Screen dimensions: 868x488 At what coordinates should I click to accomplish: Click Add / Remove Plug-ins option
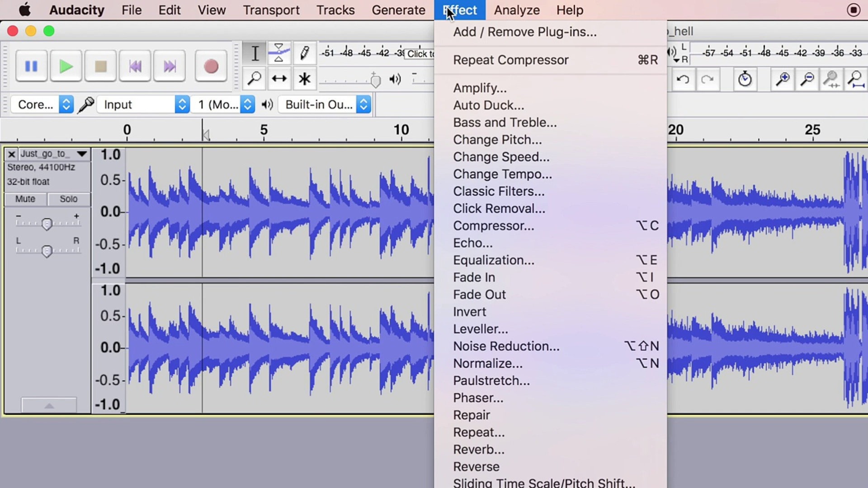524,32
